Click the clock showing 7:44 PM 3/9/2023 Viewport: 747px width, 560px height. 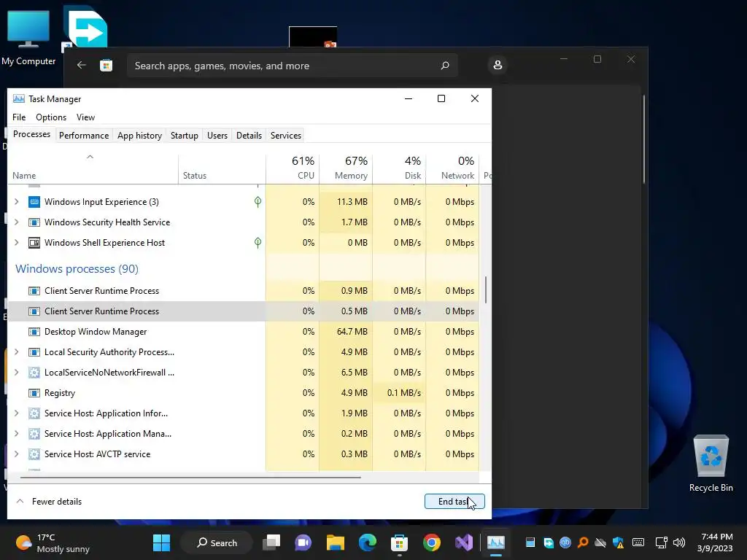pos(715,542)
